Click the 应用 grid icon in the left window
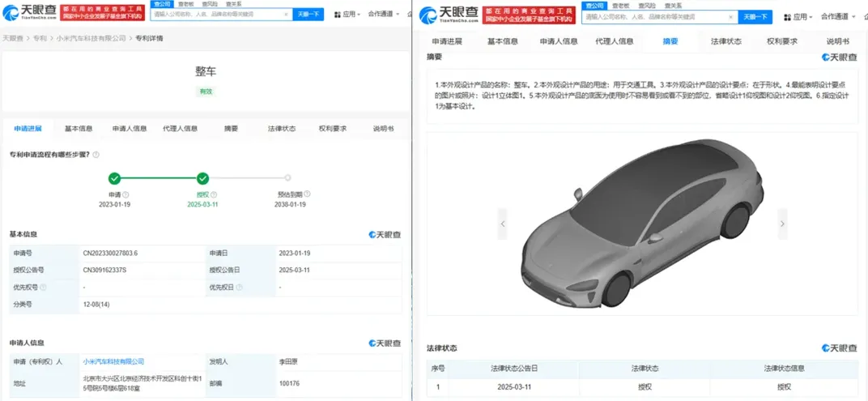868x401 pixels. [x=338, y=15]
